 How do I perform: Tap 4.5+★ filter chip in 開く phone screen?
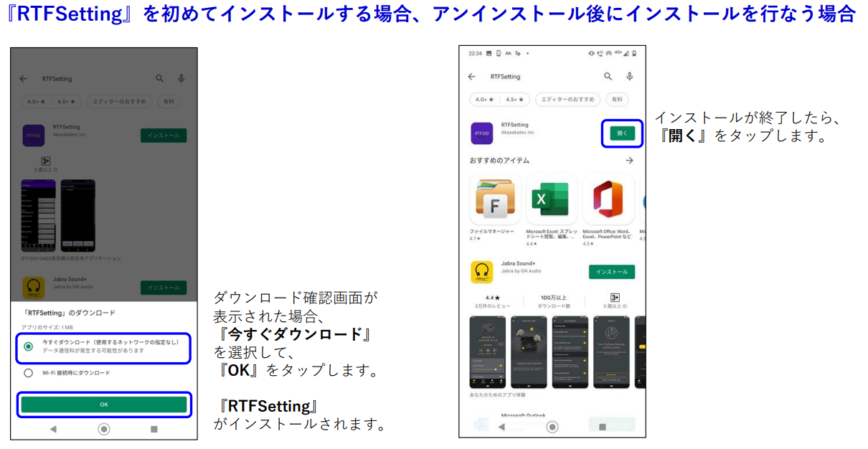pos(515,100)
